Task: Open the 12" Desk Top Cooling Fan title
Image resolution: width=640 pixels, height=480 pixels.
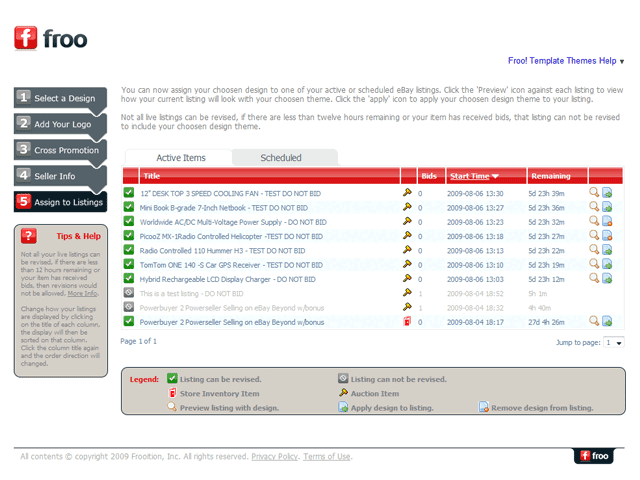Action: coord(231,193)
